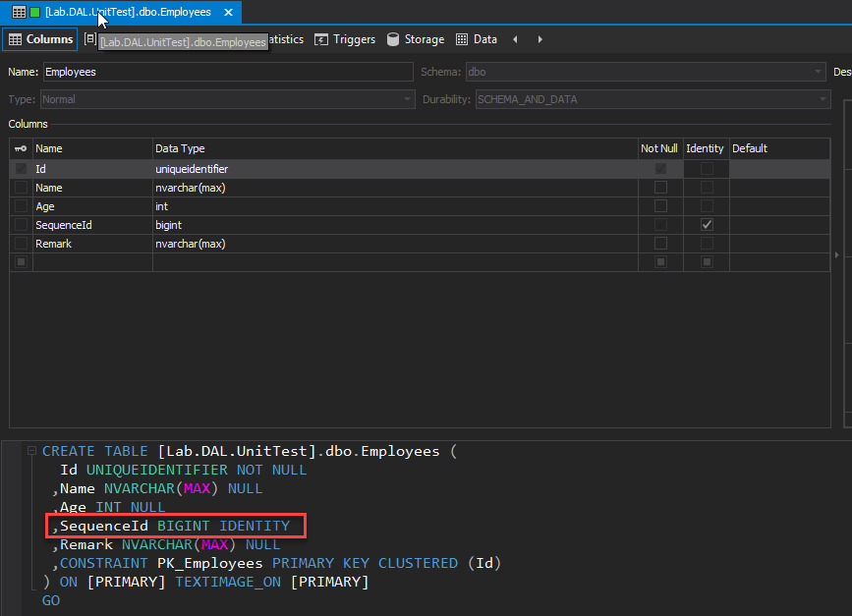Enable Not Null for Name column
852x616 pixels.
click(x=660, y=188)
